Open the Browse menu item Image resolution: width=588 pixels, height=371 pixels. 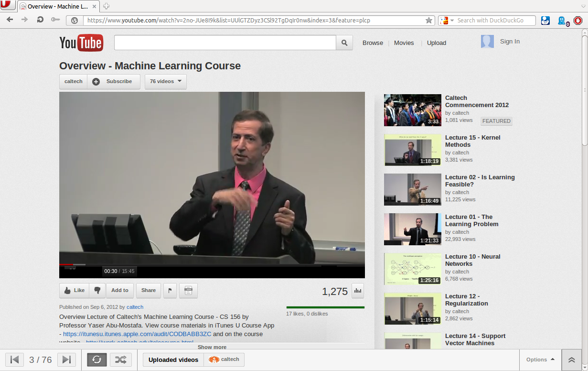(373, 43)
